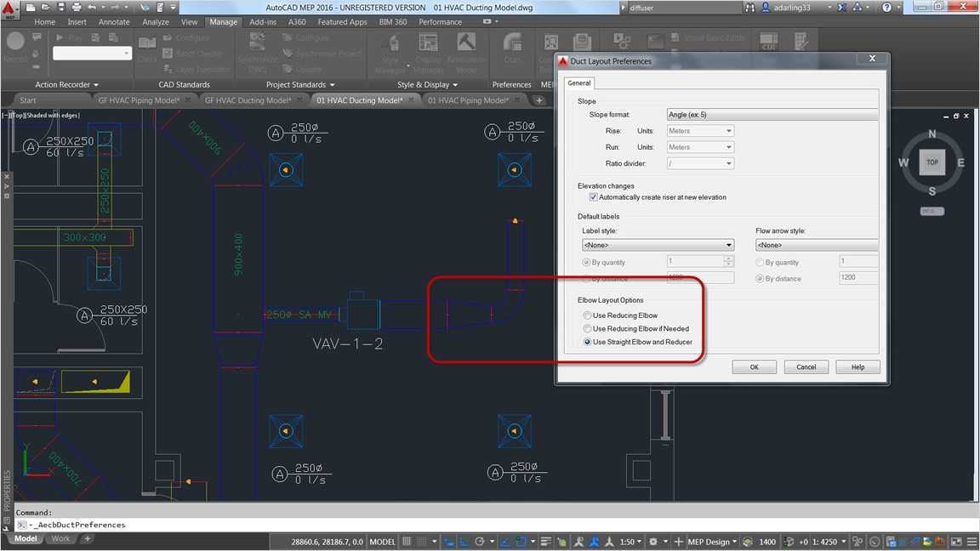The image size is (980, 551).
Task: Expand the Style & Display panel
Action: [428, 84]
